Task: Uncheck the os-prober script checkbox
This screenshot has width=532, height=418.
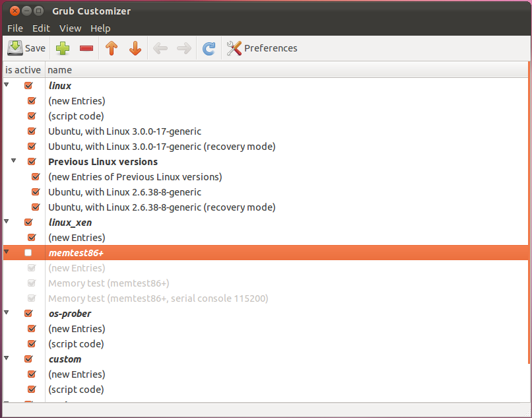Action: (28, 313)
